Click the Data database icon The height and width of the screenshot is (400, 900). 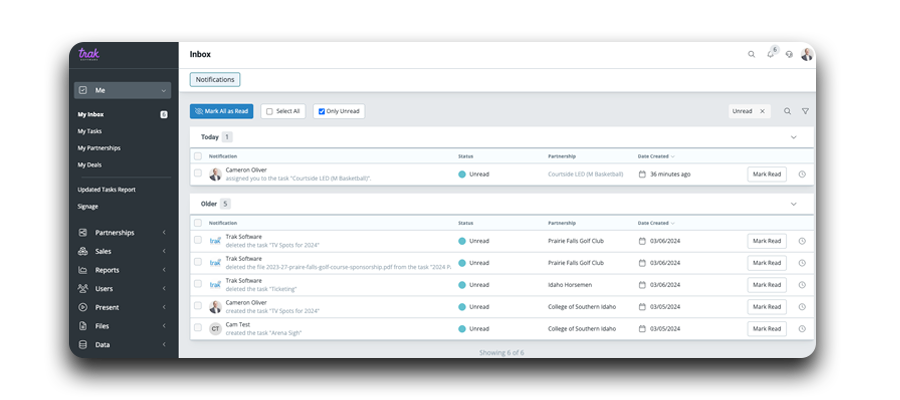click(83, 345)
